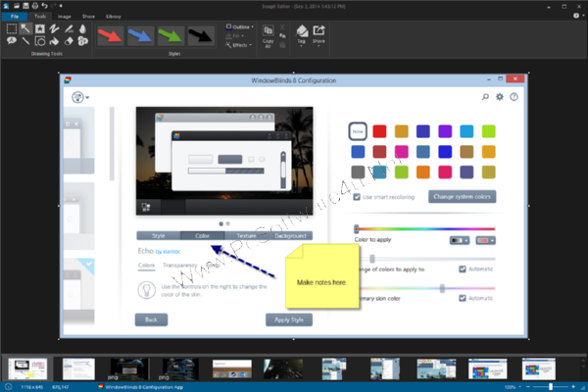The width and height of the screenshot is (588, 392).
Task: Select the Arrow drawing tool
Action: [25, 28]
